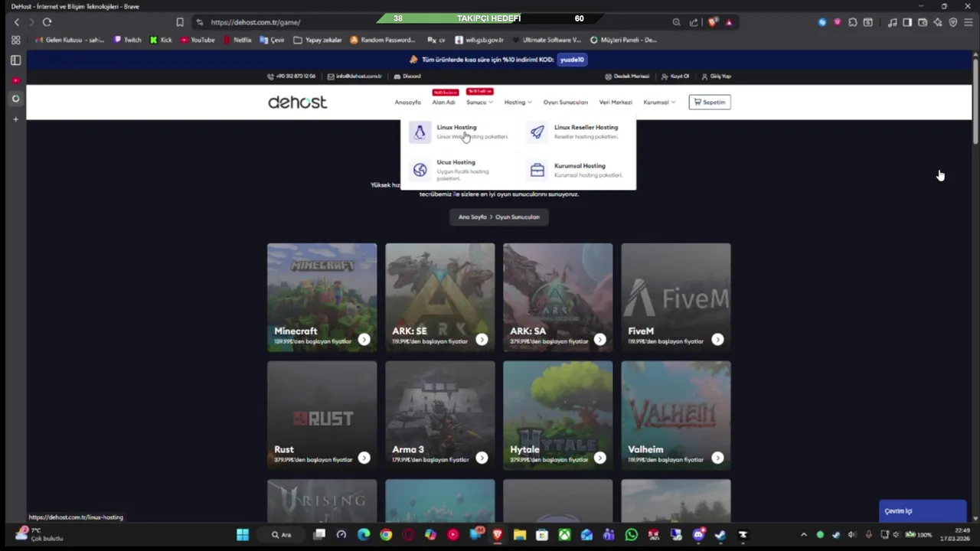The height and width of the screenshot is (551, 980).
Task: Click the arrow on Valheim card
Action: (717, 458)
